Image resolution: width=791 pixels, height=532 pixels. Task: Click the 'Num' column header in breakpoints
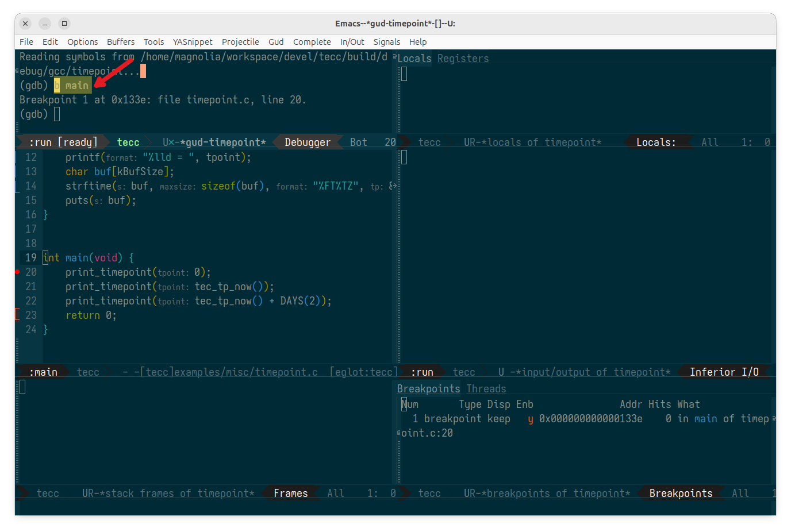click(x=410, y=404)
